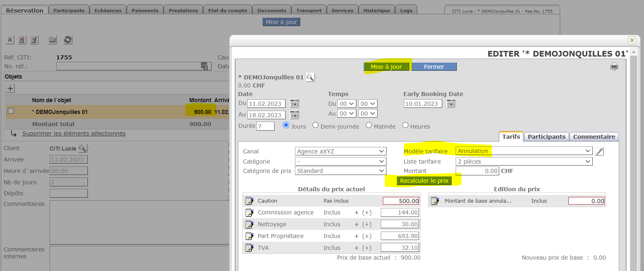
Task: Print using the printer icon in editor dialog
Action: (x=614, y=67)
